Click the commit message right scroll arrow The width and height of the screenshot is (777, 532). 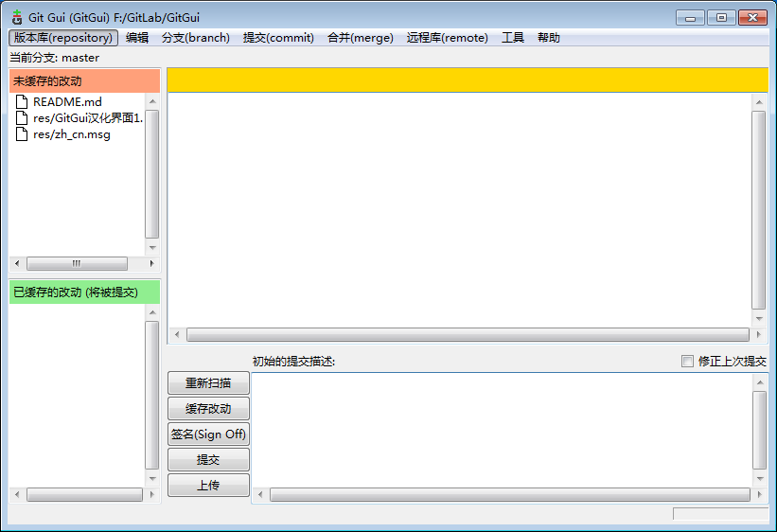(759, 494)
